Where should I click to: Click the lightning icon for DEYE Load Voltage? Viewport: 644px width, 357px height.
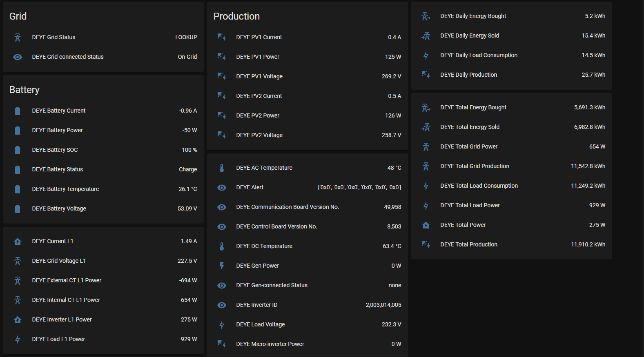point(222,325)
